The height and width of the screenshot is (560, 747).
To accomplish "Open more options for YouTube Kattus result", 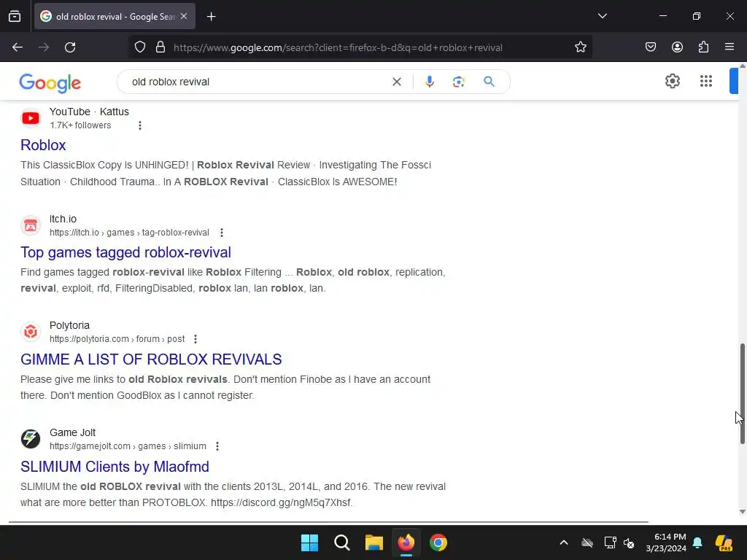I will [139, 125].
